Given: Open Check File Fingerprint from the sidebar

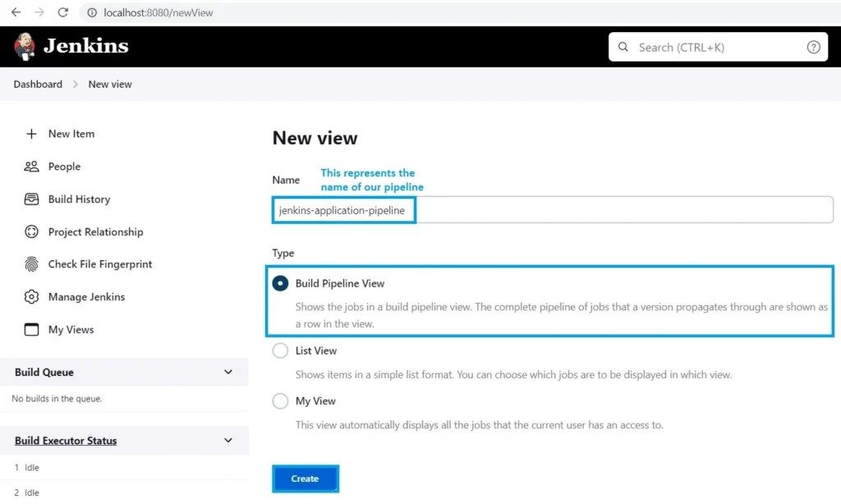Looking at the screenshot, I should 100,263.
